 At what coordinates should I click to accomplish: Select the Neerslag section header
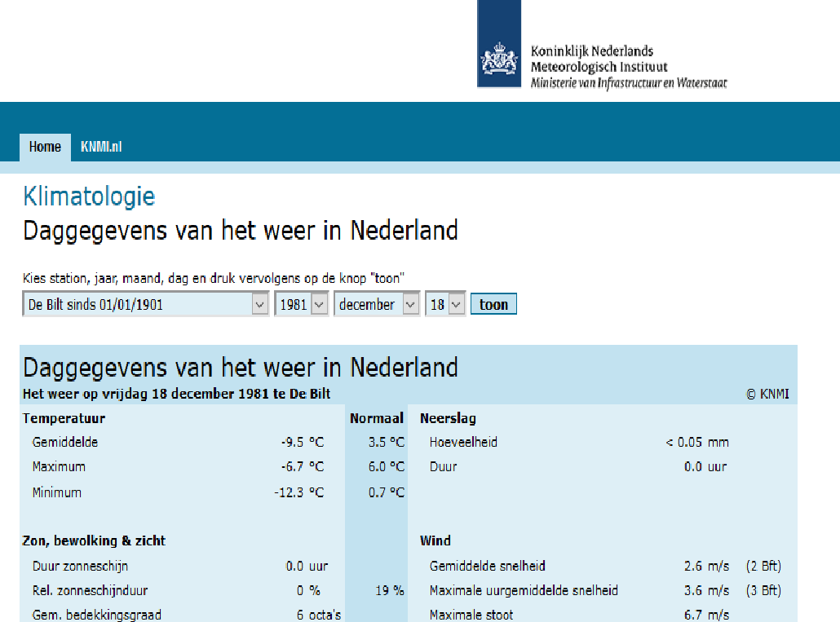[x=448, y=418]
